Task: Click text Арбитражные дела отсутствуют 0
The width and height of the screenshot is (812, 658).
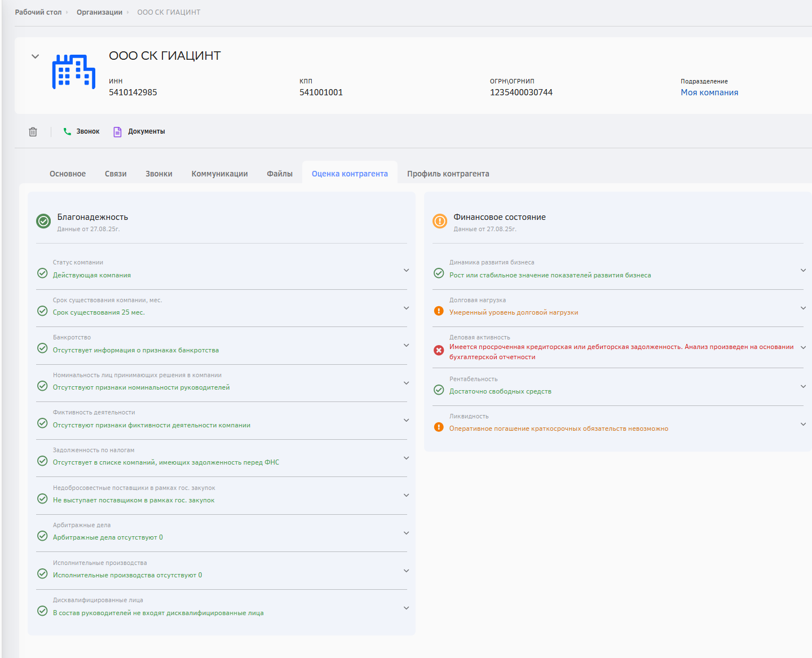Action: [108, 537]
